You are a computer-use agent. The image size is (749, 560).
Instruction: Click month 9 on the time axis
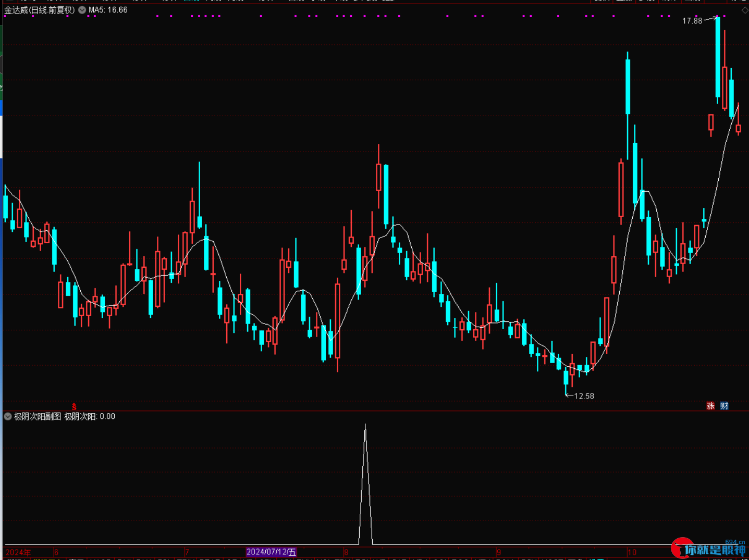point(498,552)
